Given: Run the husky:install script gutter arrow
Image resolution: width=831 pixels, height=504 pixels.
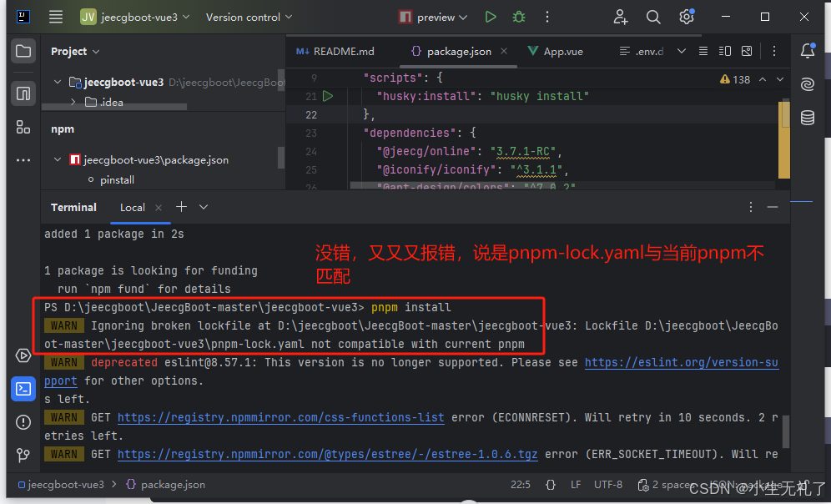Looking at the screenshot, I should 328,96.
